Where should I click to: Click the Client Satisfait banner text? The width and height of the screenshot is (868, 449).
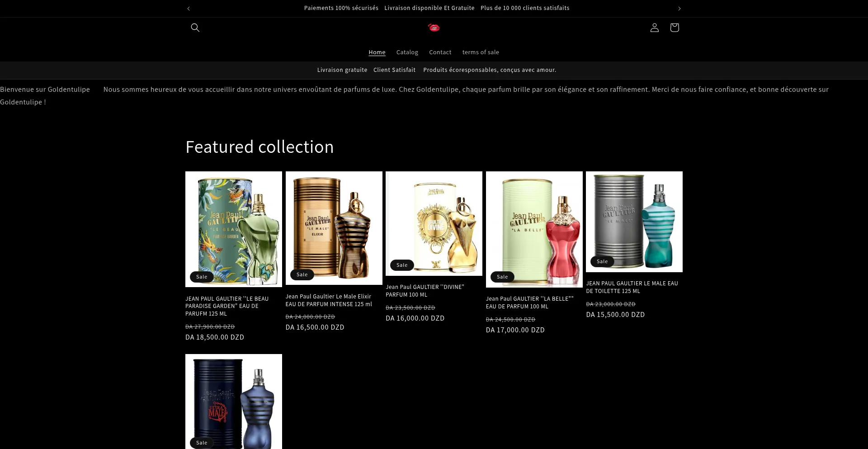tap(394, 70)
